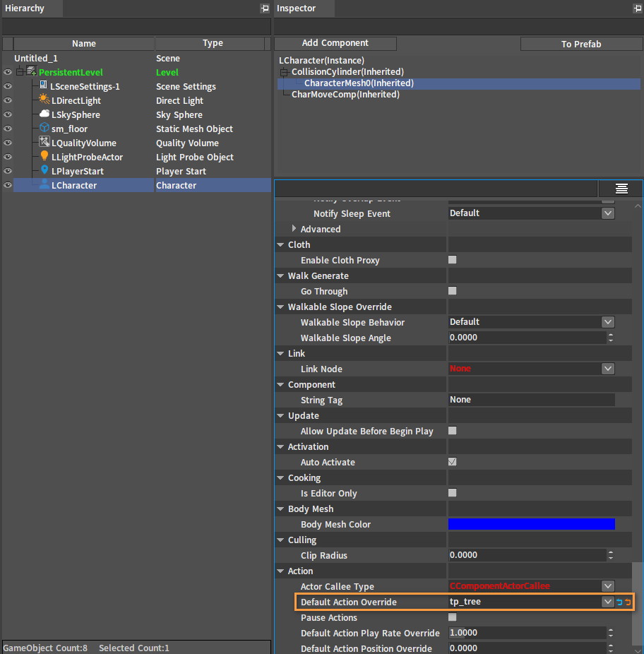Collapse Walkable Slope Override section
Viewport: 644px width, 654px height.
click(x=280, y=307)
